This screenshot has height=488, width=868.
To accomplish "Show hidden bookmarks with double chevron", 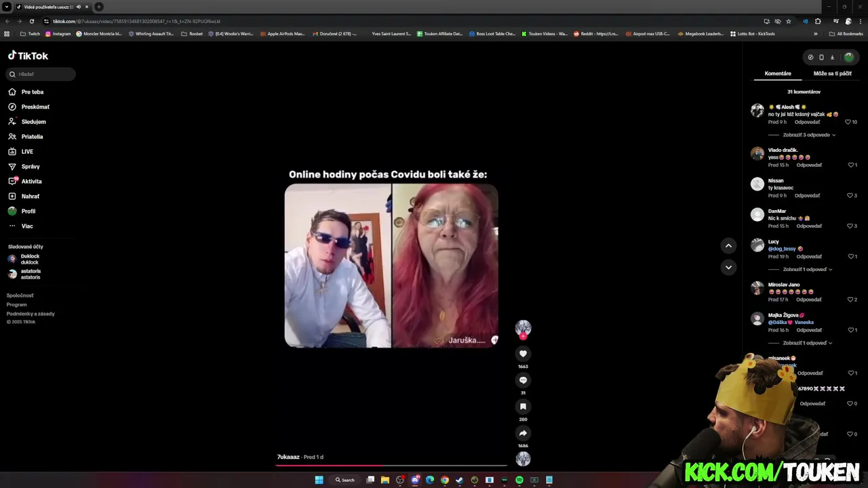I will pos(816,33).
